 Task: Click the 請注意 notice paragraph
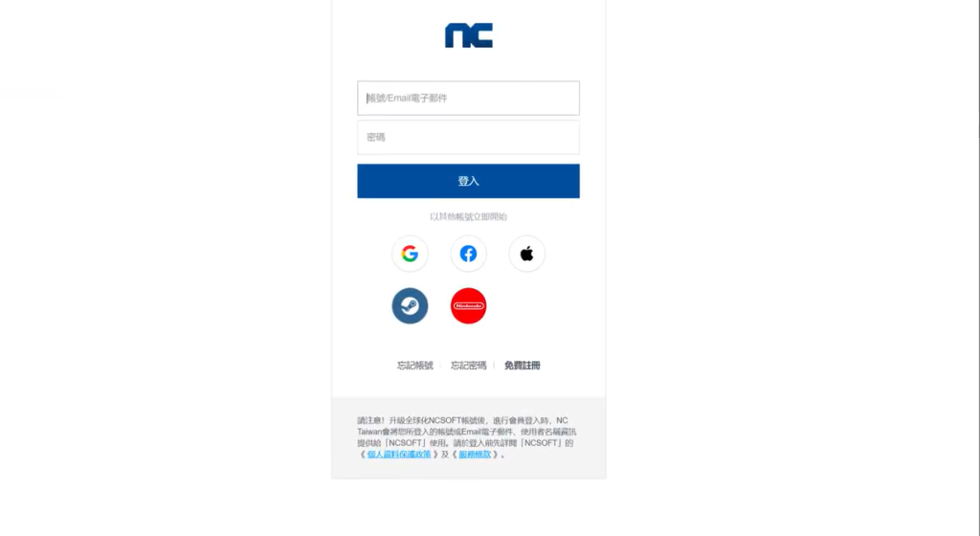pos(466,437)
